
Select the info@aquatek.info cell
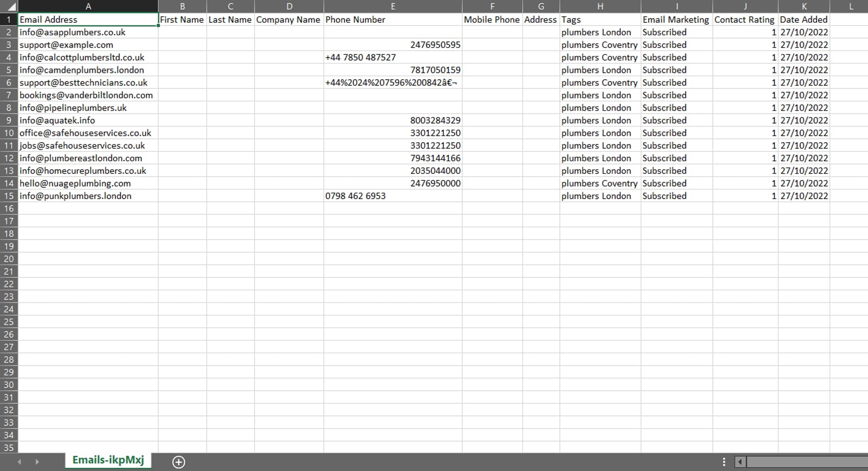[88, 120]
